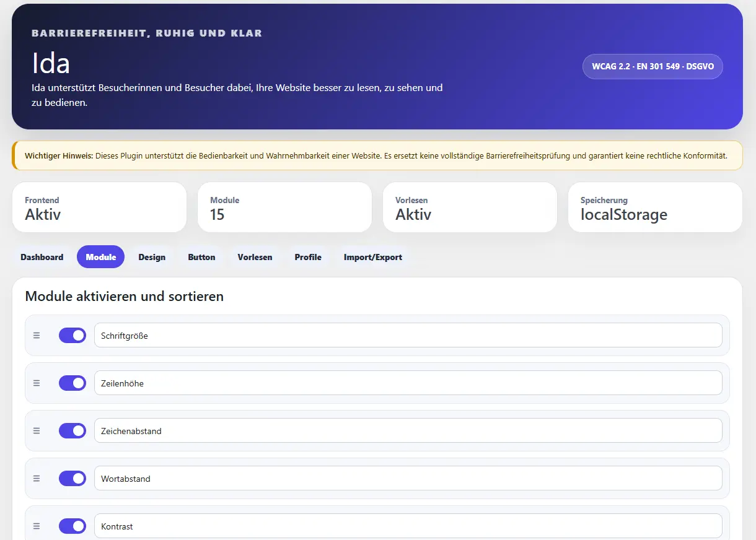Click the Frontend Aktiv status card
The width and height of the screenshot is (756, 540).
tap(99, 207)
